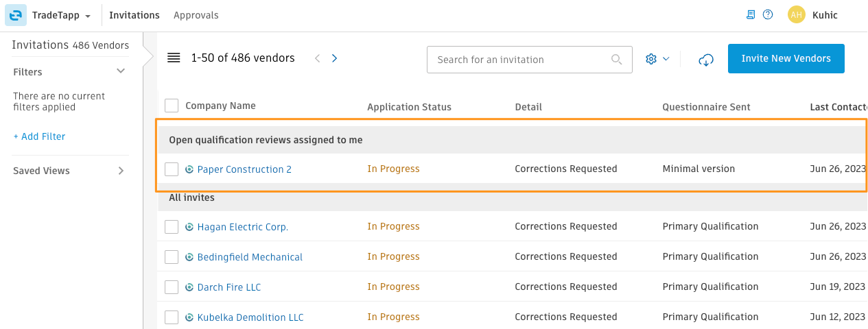868x329 pixels.
Task: Click the AH user avatar
Action: click(796, 15)
